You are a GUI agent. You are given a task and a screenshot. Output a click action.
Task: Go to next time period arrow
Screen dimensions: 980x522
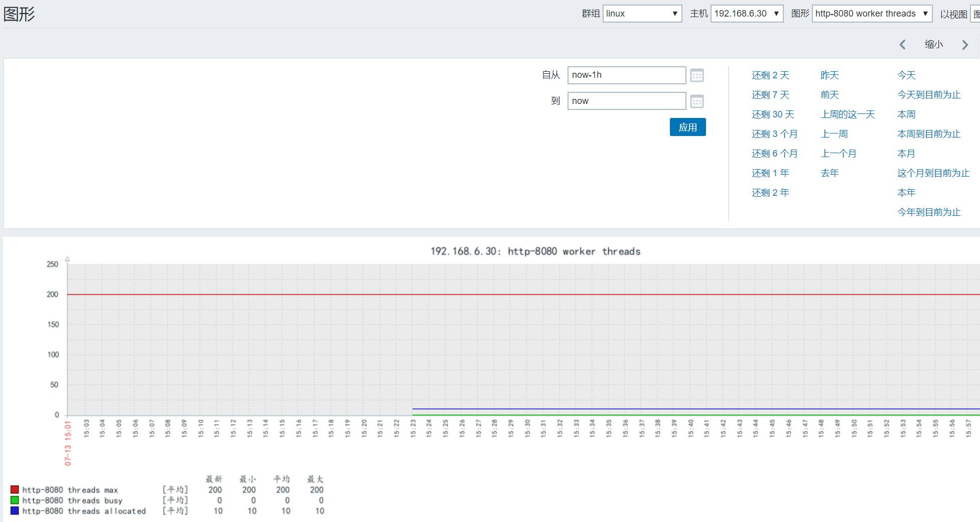(965, 45)
